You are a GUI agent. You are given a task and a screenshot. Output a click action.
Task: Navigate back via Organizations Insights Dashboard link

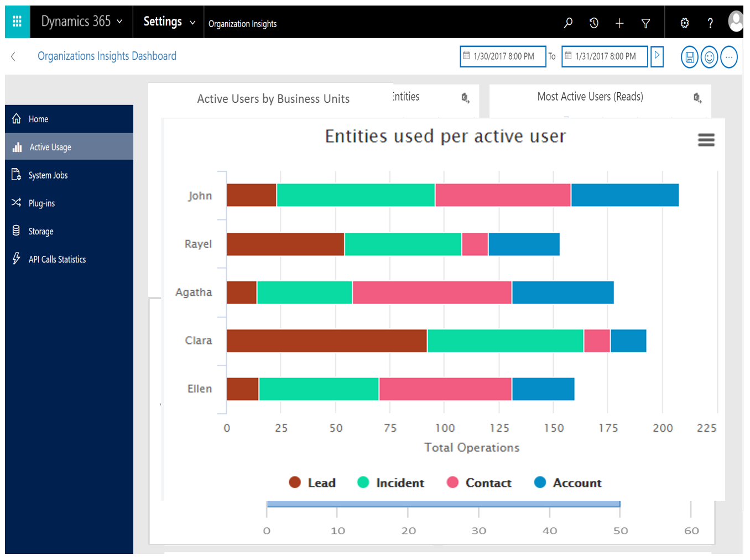[x=106, y=56]
